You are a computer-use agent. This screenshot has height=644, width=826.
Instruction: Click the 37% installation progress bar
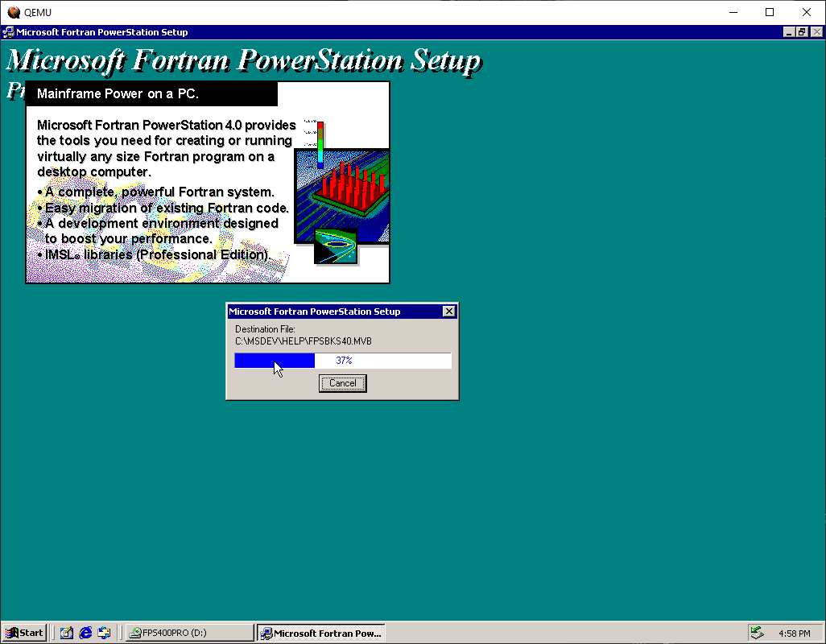(x=342, y=360)
